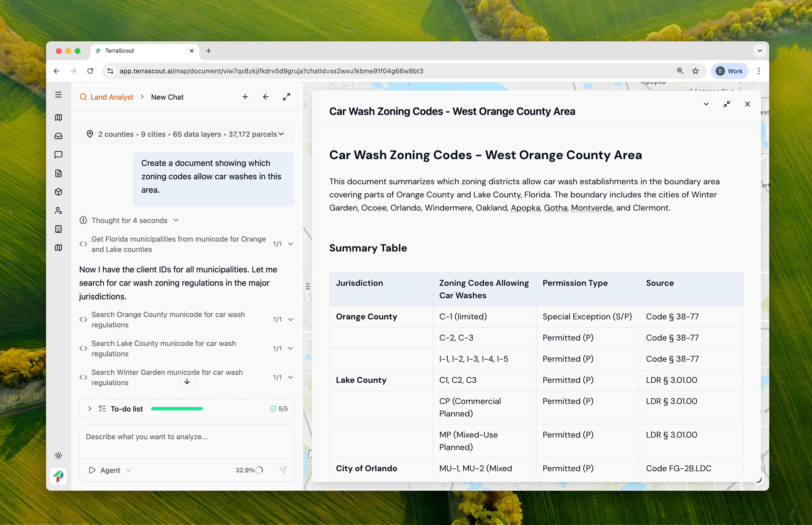
Task: Open the documents icon in the sidebar
Action: [58, 173]
